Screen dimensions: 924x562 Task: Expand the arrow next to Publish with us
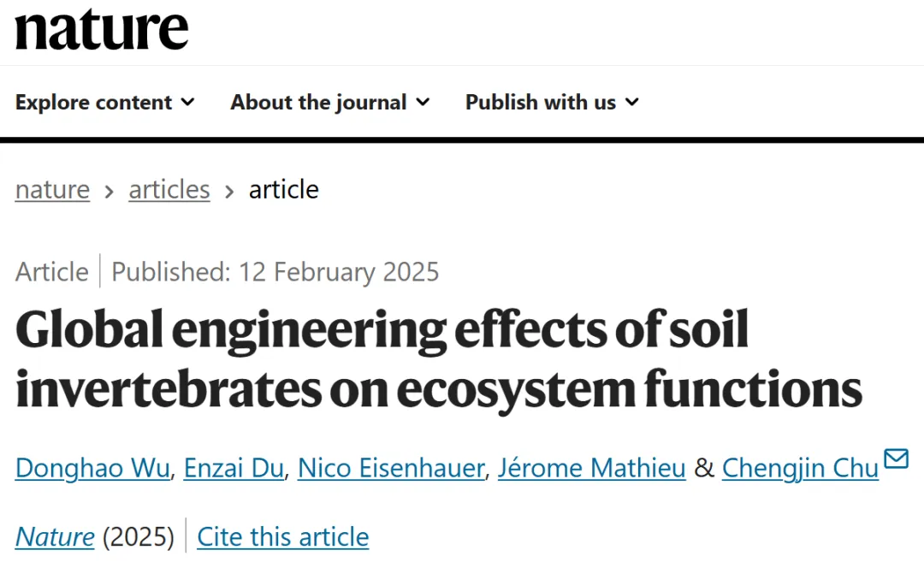(632, 103)
